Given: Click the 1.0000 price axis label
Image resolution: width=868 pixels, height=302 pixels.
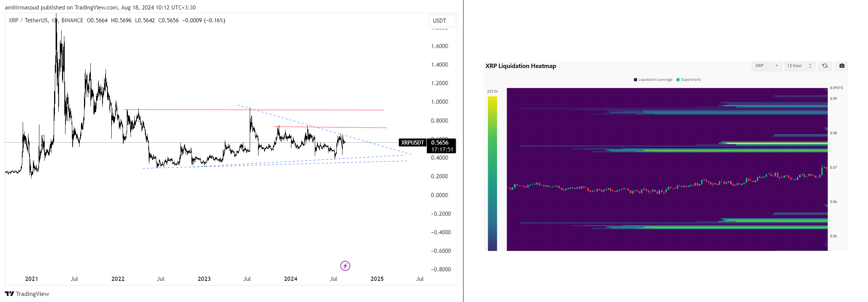Looking at the screenshot, I should pyautogui.click(x=439, y=102).
